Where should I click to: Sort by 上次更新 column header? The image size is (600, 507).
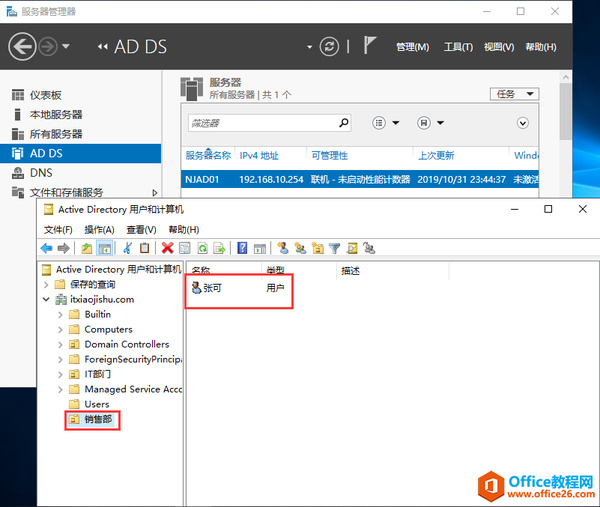click(x=436, y=155)
